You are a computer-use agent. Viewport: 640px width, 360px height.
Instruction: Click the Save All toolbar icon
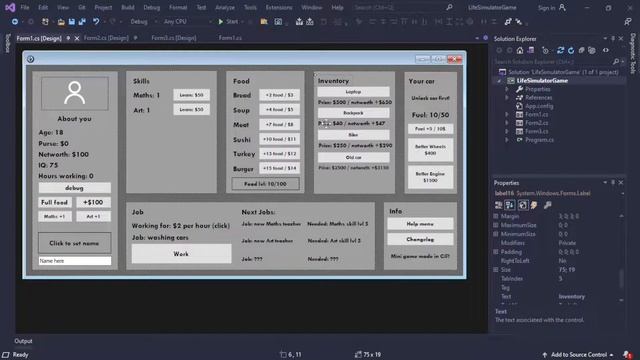point(82,22)
